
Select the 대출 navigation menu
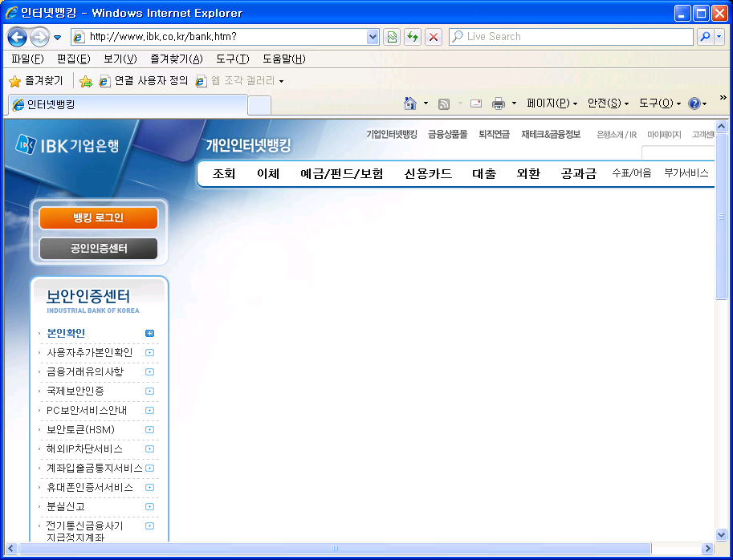click(484, 174)
